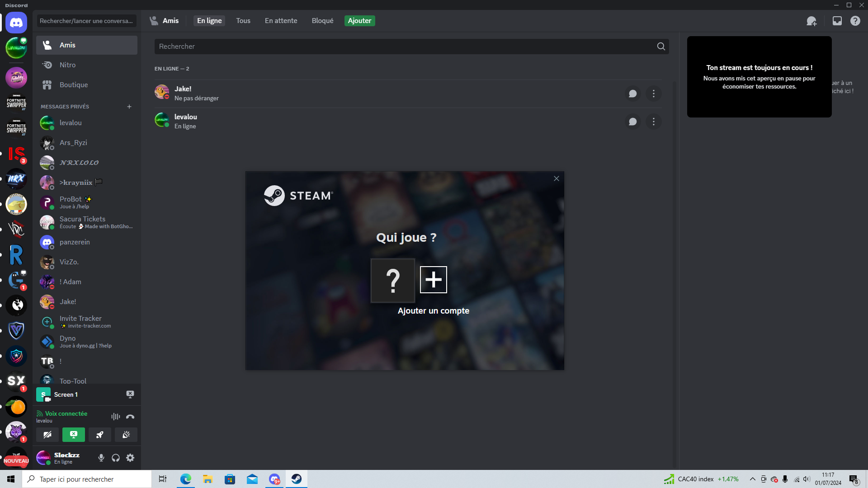The image size is (868, 488).
Task: Open the SX server icon
Action: (16, 381)
